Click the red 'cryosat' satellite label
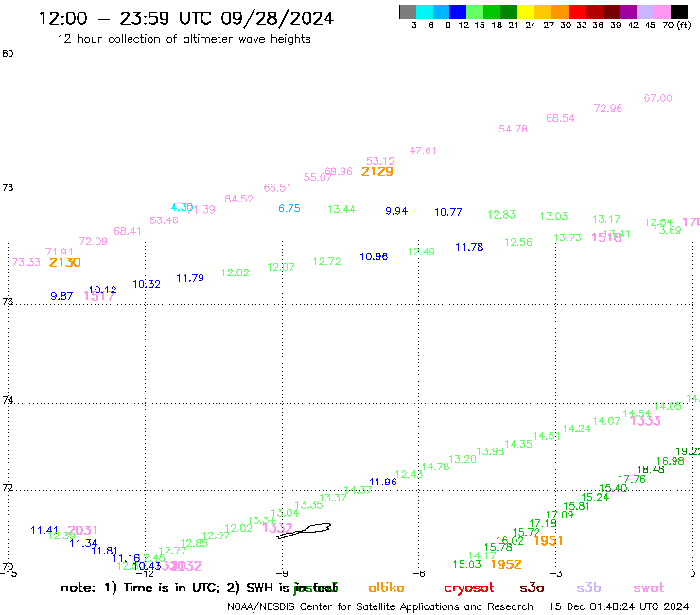 point(469,589)
